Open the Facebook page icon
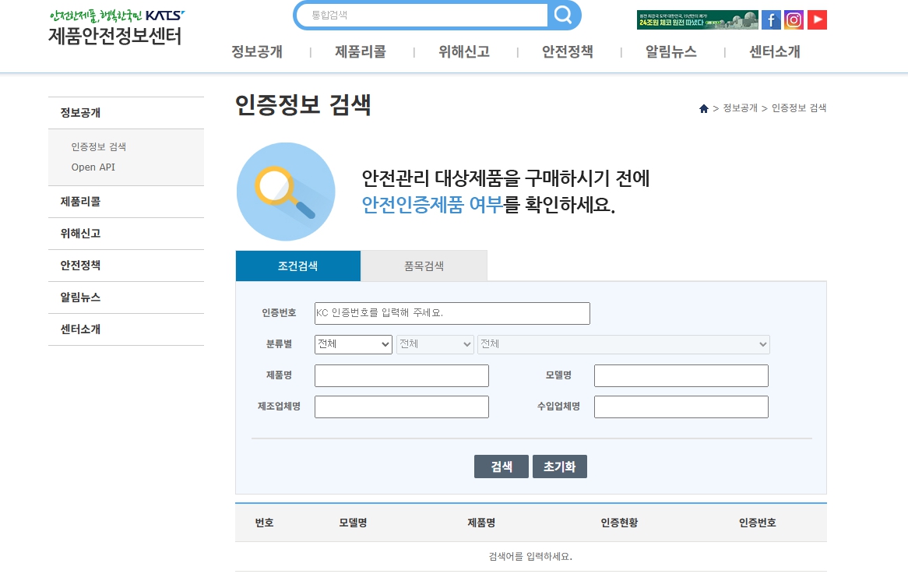This screenshot has height=588, width=908. tap(771, 20)
